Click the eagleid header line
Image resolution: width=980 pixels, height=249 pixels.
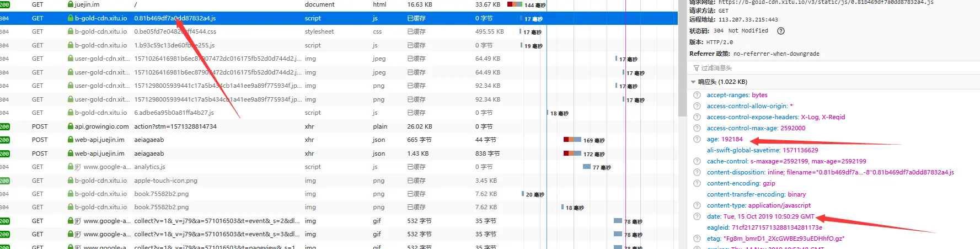pyautogui.click(x=764, y=227)
